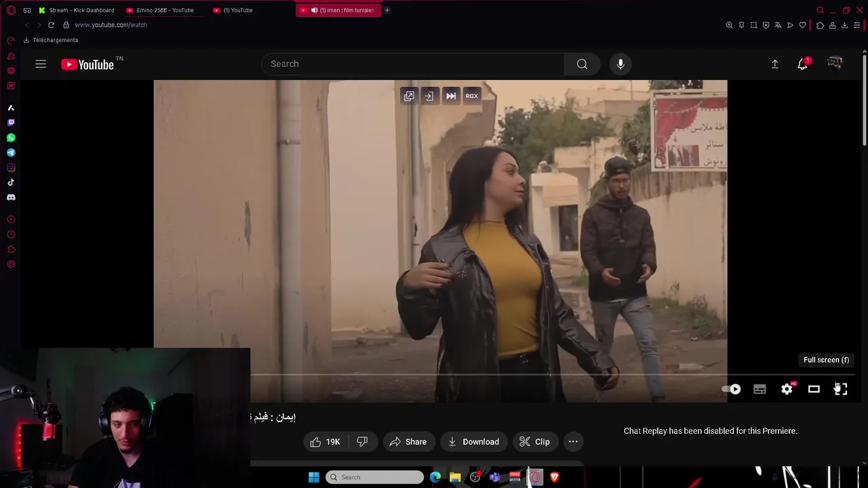Enter full screen mode
The image size is (868, 488).
tap(841, 389)
